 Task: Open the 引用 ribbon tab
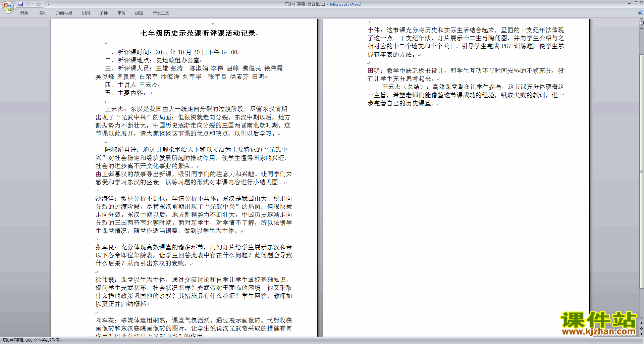86,13
